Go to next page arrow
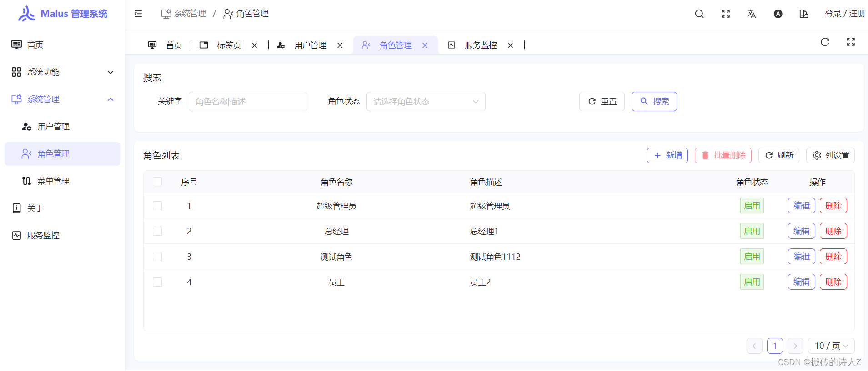The image size is (868, 371). click(795, 346)
